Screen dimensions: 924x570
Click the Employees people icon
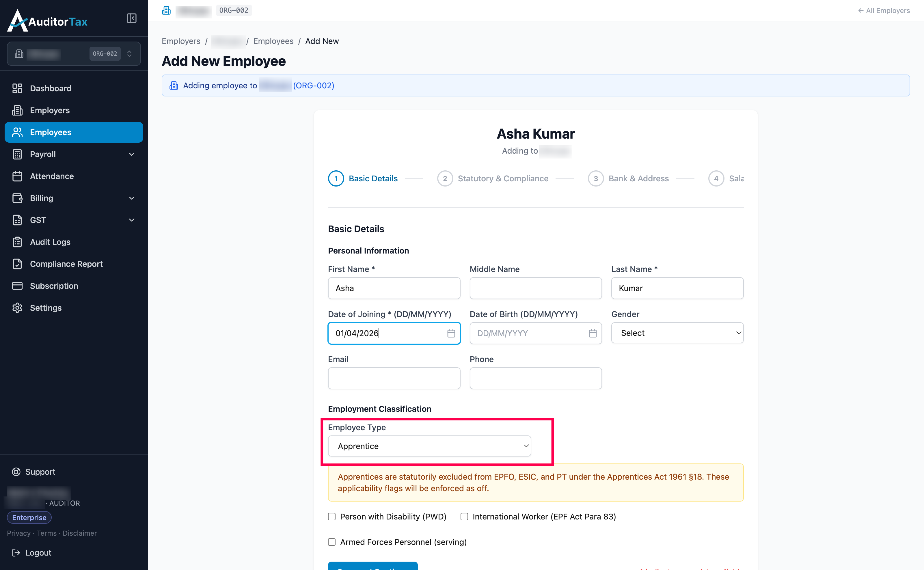tap(17, 132)
